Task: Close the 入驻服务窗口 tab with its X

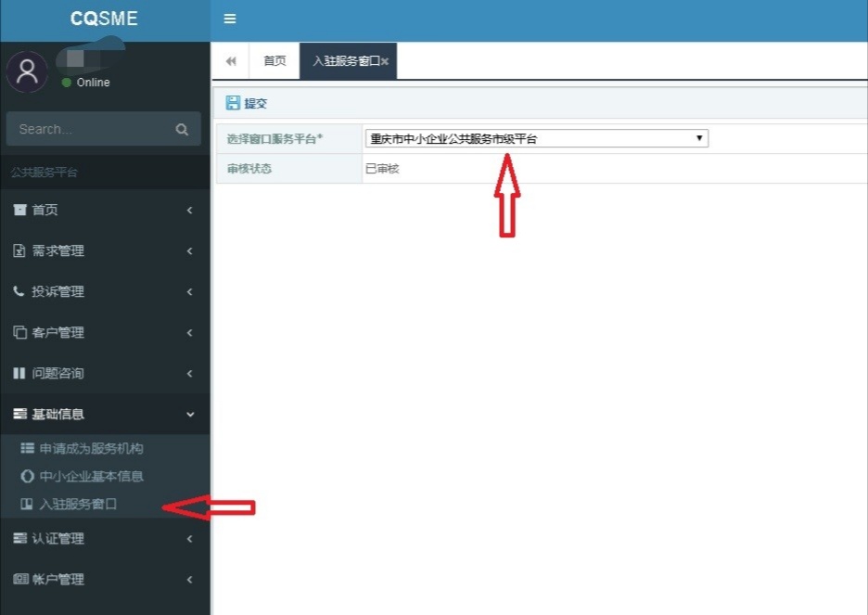Action: pos(385,61)
